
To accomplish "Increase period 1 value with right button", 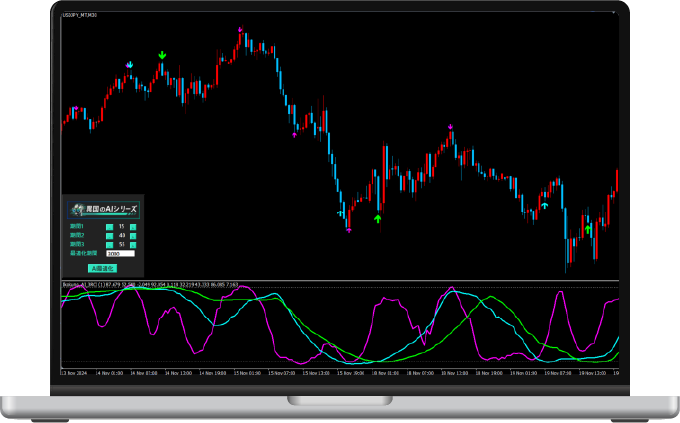I will point(132,227).
